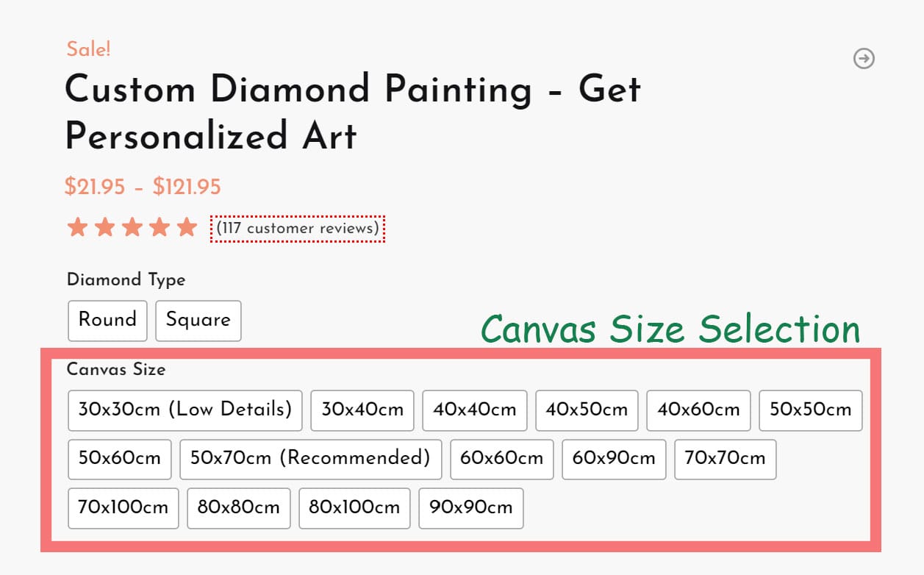Select the Round diamond type

[107, 321]
